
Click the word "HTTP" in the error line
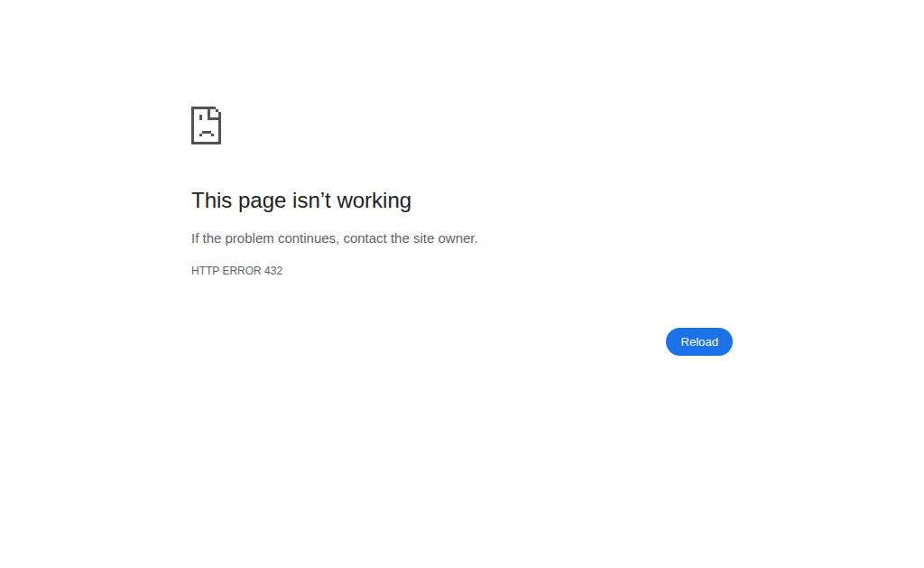tap(205, 271)
